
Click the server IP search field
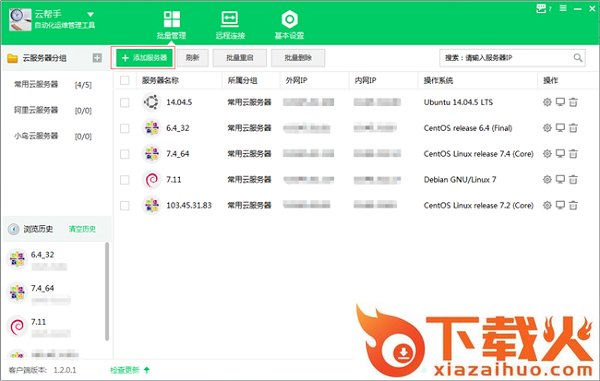[512, 58]
